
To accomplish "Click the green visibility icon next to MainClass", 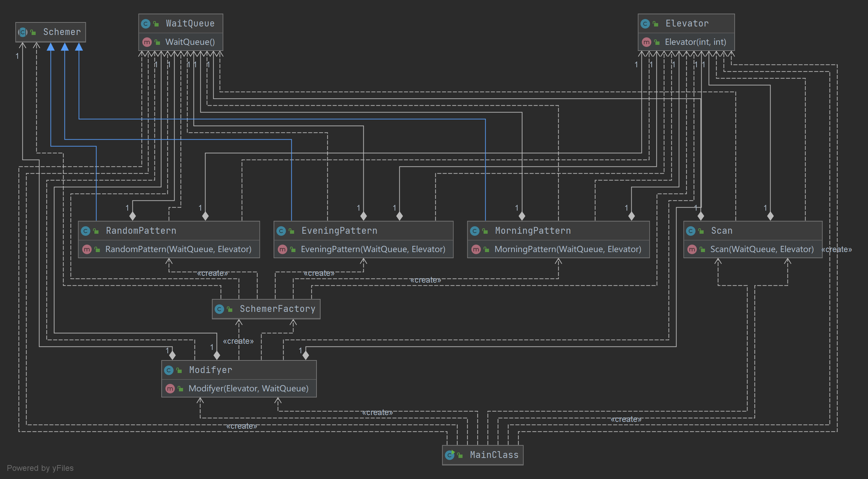I will (460, 455).
